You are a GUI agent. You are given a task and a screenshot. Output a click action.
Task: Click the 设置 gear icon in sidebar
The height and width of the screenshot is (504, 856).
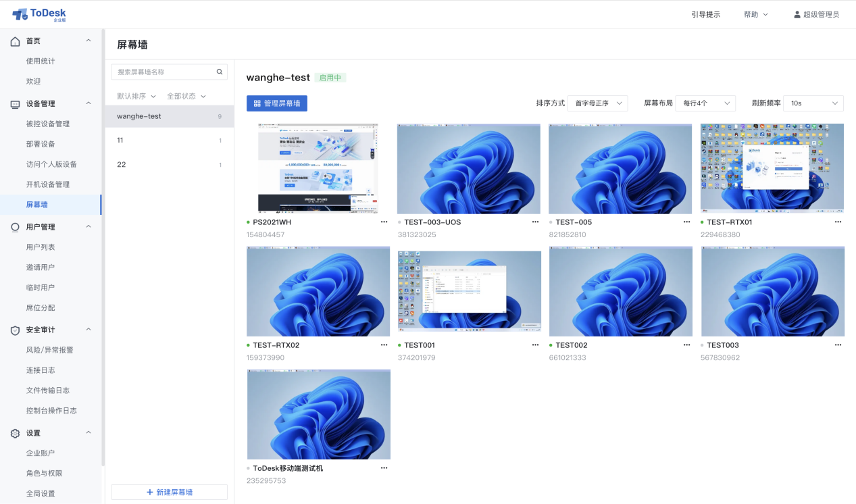[15, 433]
